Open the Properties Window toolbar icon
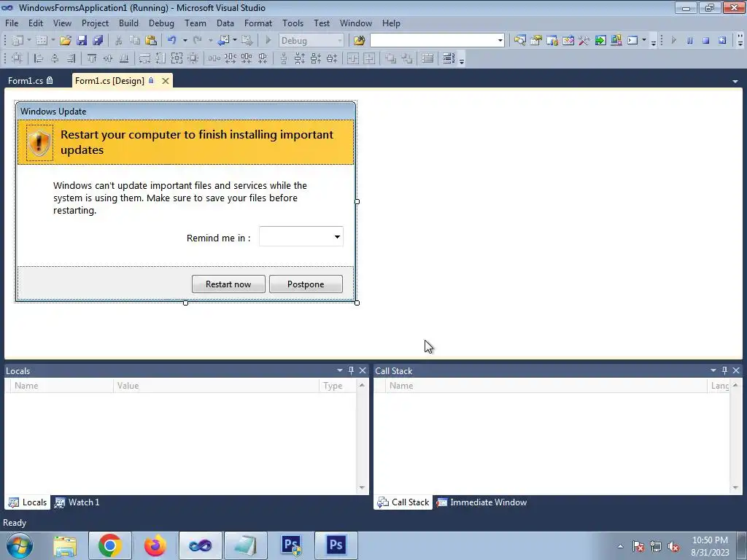This screenshot has width=747, height=560. click(x=536, y=41)
